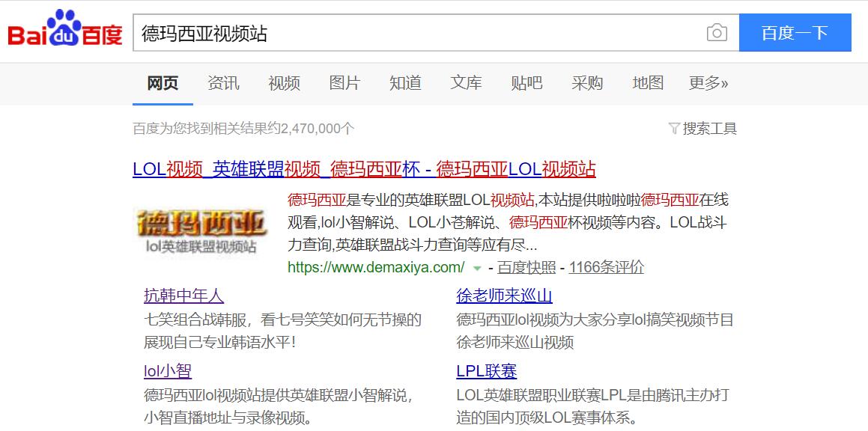The height and width of the screenshot is (431, 868).
Task: Expand the 更多» menu
Action: tap(708, 83)
